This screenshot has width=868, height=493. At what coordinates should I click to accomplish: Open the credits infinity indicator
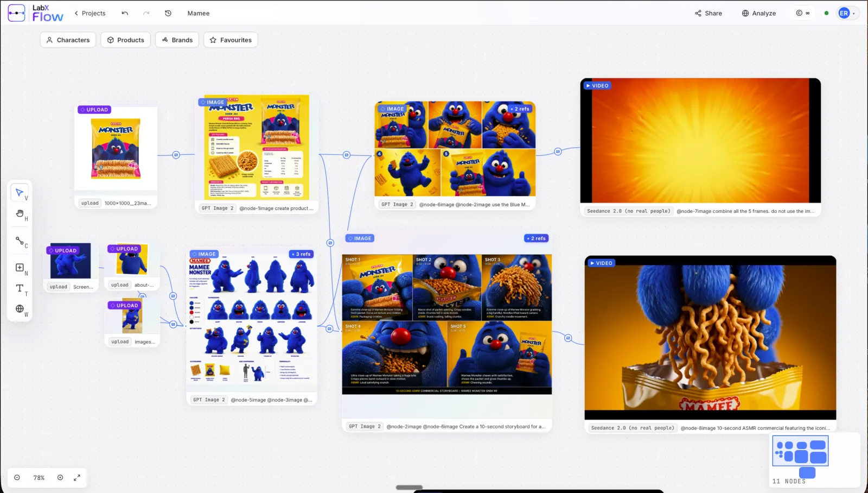pyautogui.click(x=803, y=13)
